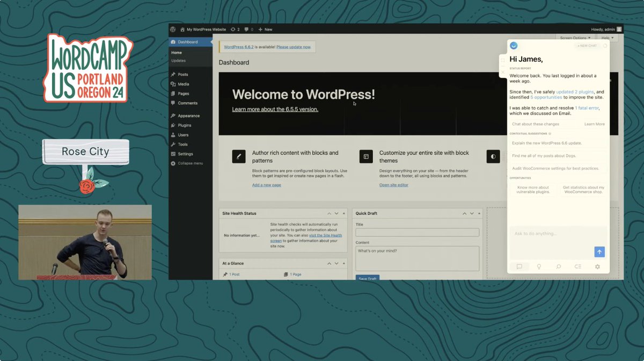Select Dashboard in the sidebar
The image size is (644, 361).
coord(191,42)
